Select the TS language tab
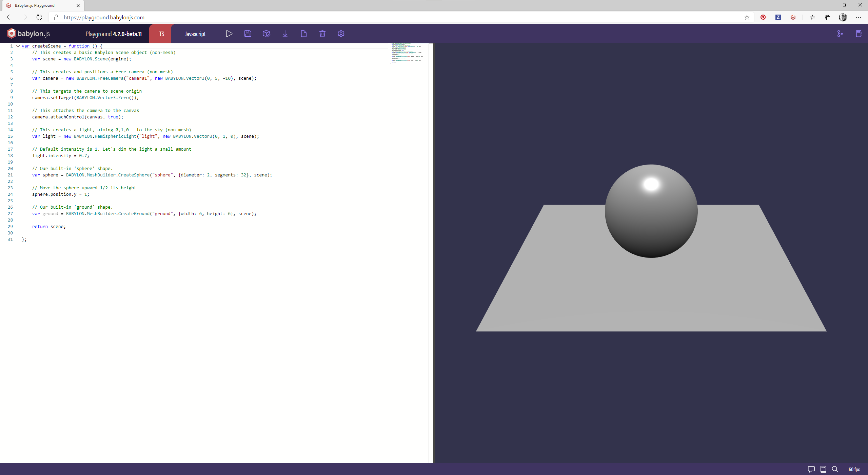The height and width of the screenshot is (475, 868). click(x=161, y=34)
